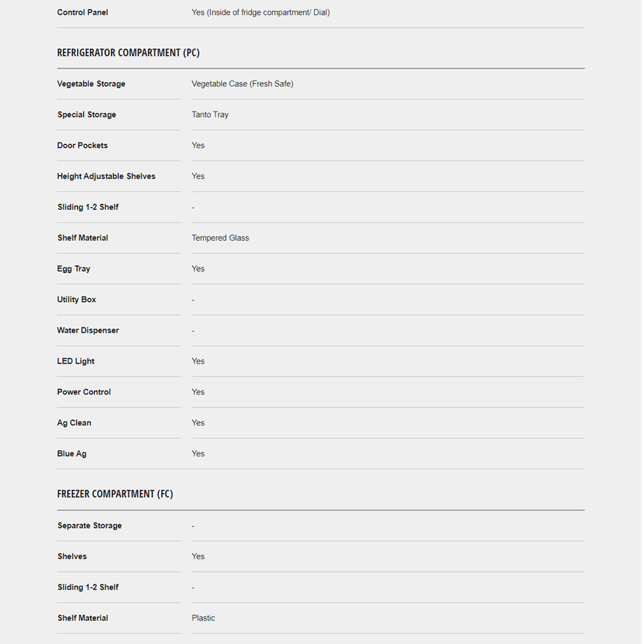The width and height of the screenshot is (644, 644).
Task: Click the Special Storage label
Action: point(86,115)
